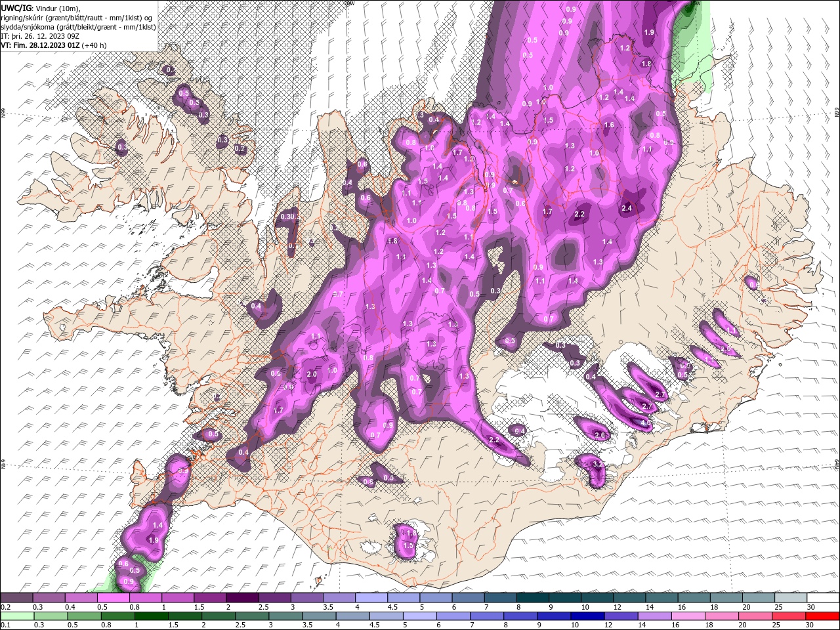Image resolution: width=840 pixels, height=630 pixels.
Task: Click the grey-green 3 swatch in the lower legend
Action: click(285, 616)
